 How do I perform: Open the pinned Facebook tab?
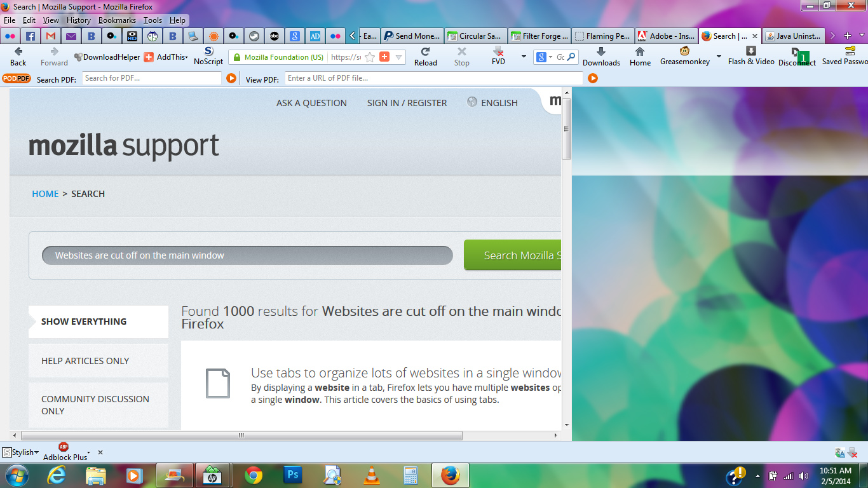click(31, 36)
